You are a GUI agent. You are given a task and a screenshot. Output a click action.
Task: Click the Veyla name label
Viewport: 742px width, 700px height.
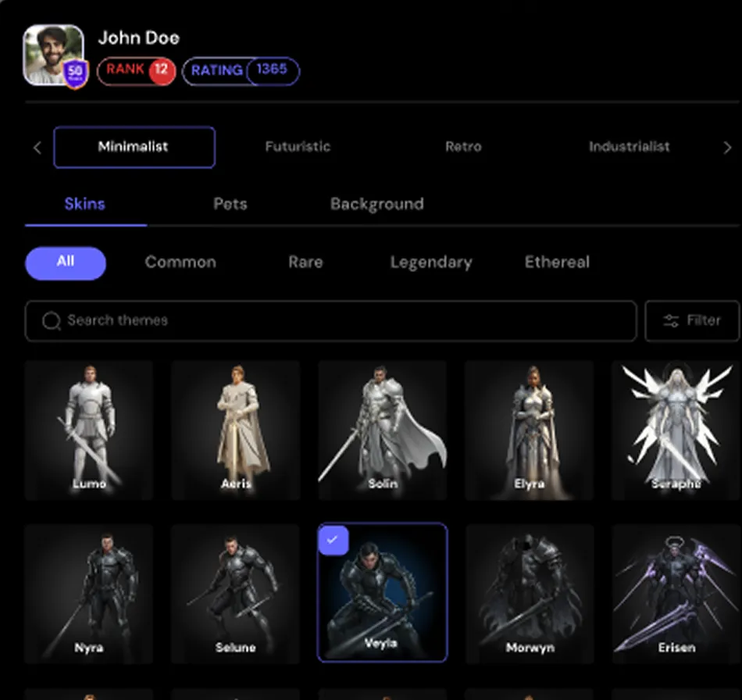(381, 643)
